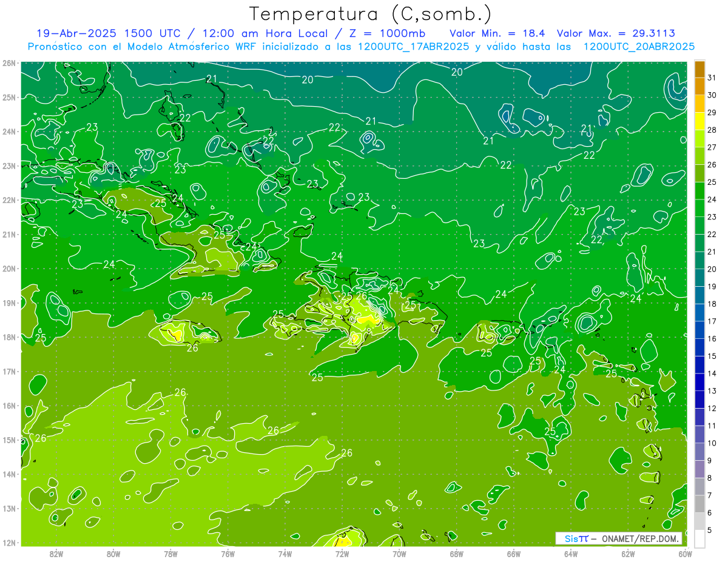Click the "82W" longitude axis label
The height and width of the screenshot is (562, 728).
coord(56,554)
